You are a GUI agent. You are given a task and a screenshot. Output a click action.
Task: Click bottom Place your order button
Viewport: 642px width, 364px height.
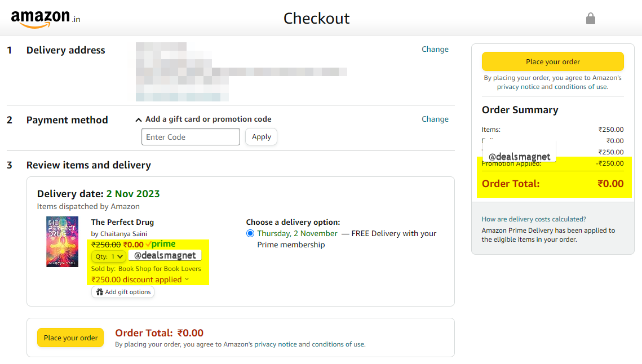point(70,338)
